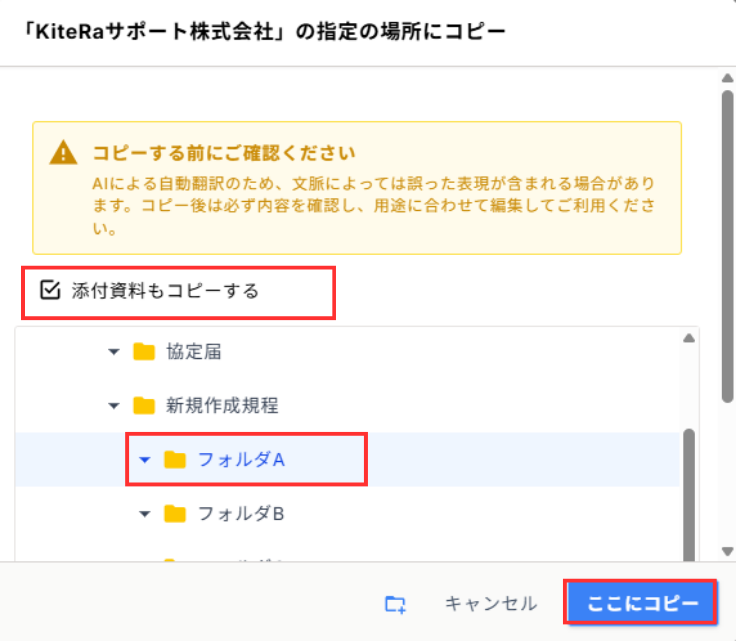Viewport: 736px width, 641px height.
Task: Click the dialog scrollbar down arrow
Action: click(728, 551)
